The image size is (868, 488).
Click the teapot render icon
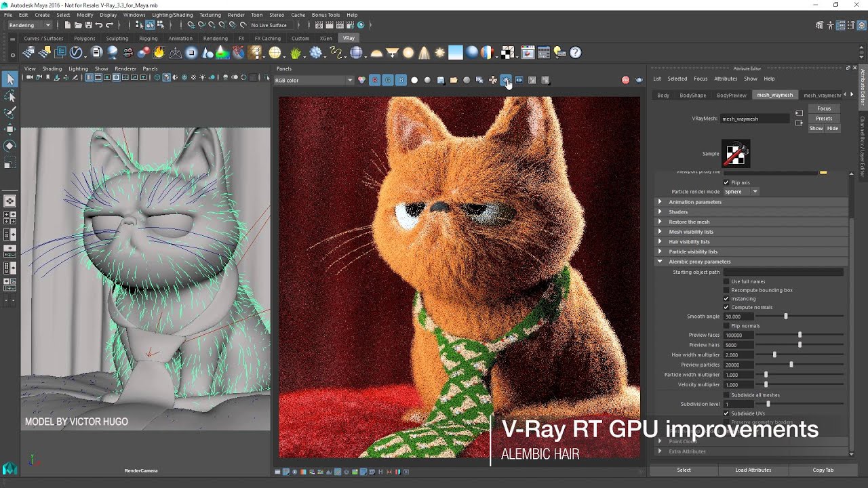639,80
